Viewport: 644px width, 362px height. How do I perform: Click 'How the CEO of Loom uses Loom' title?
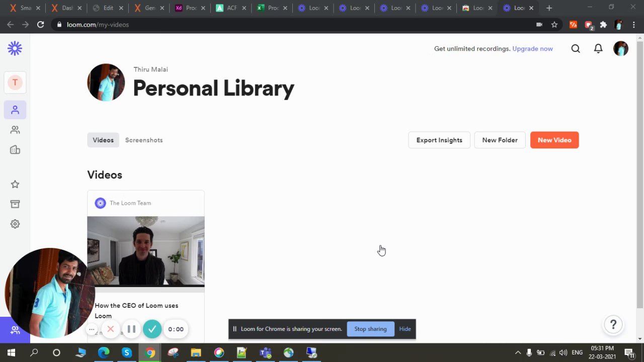(136, 311)
